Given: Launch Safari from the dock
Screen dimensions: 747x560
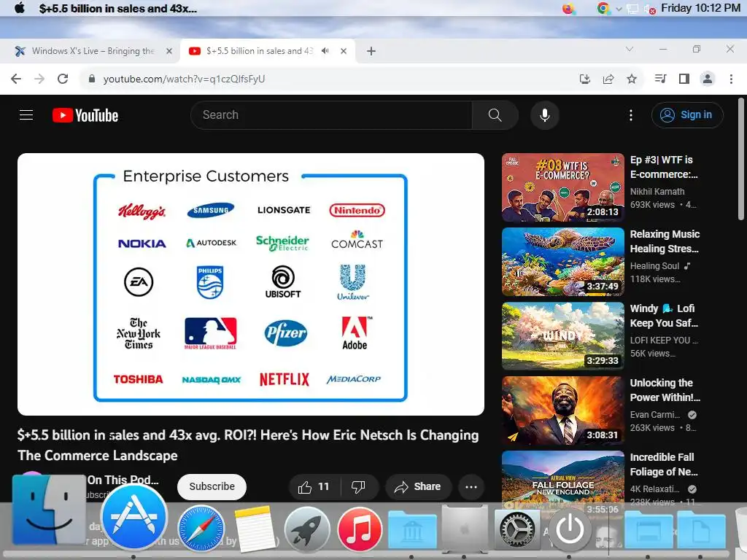Looking at the screenshot, I should pos(201,529).
